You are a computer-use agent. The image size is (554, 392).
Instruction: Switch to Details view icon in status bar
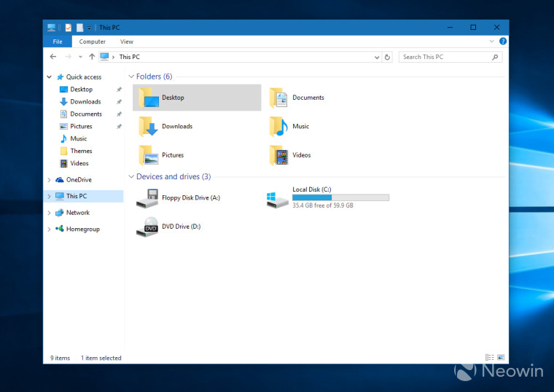tap(489, 358)
